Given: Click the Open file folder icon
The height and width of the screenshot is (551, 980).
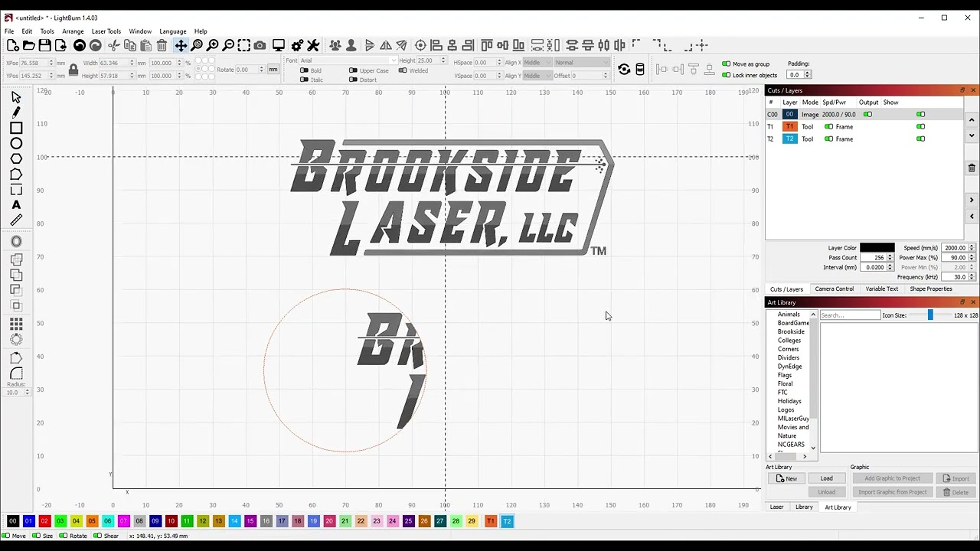Looking at the screenshot, I should click(x=28, y=46).
